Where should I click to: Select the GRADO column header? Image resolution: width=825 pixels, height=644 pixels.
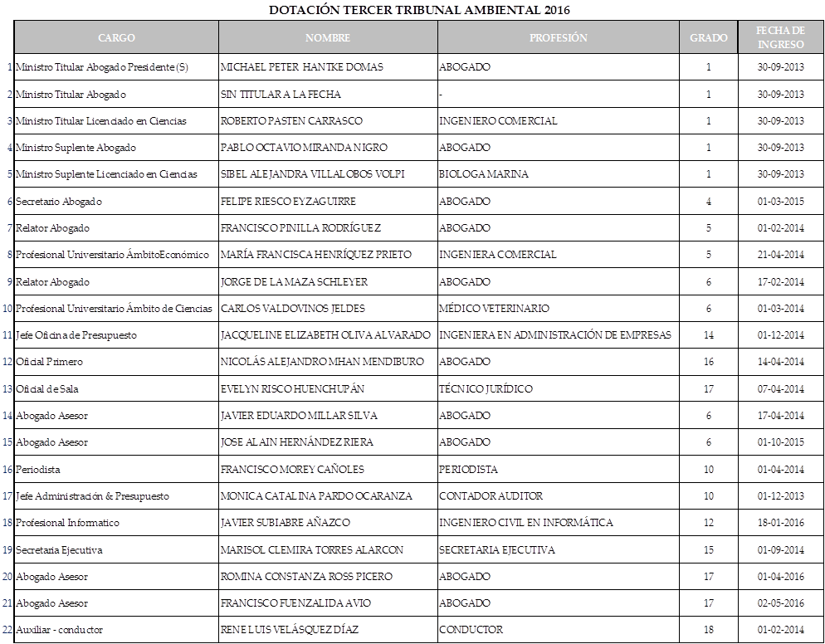[708, 37]
